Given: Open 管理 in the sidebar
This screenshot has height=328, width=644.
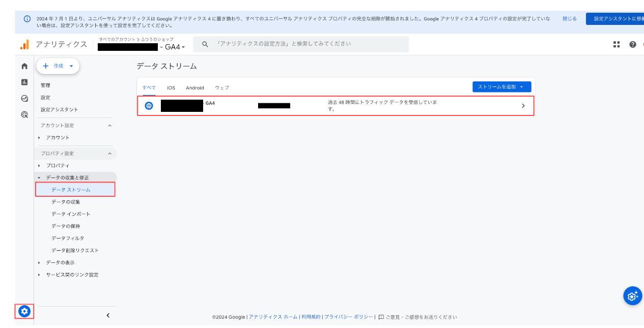Looking at the screenshot, I should (46, 85).
